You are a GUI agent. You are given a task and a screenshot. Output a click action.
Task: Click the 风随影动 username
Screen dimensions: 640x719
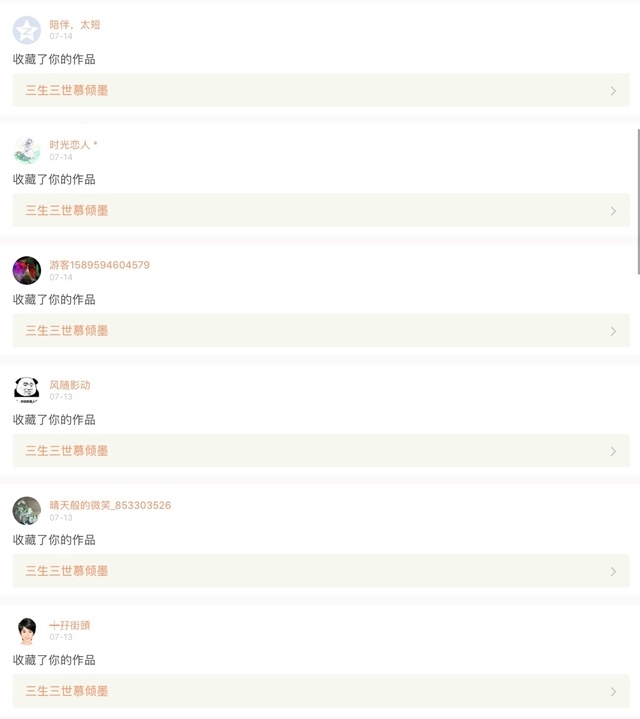tap(70, 385)
